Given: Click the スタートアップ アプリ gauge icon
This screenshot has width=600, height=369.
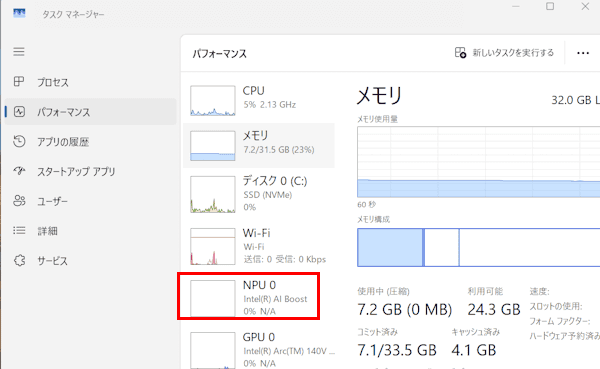Looking at the screenshot, I should (x=19, y=171).
